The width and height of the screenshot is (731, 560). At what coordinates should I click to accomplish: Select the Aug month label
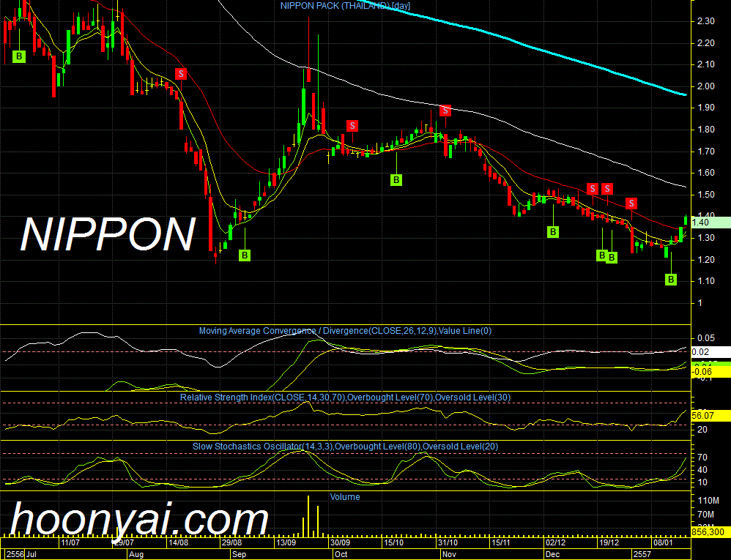click(136, 554)
